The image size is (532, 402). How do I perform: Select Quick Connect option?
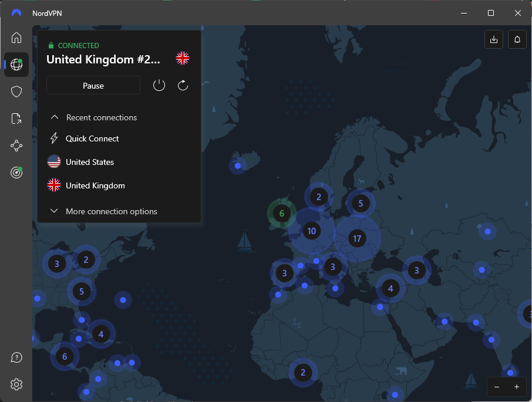[x=92, y=138]
